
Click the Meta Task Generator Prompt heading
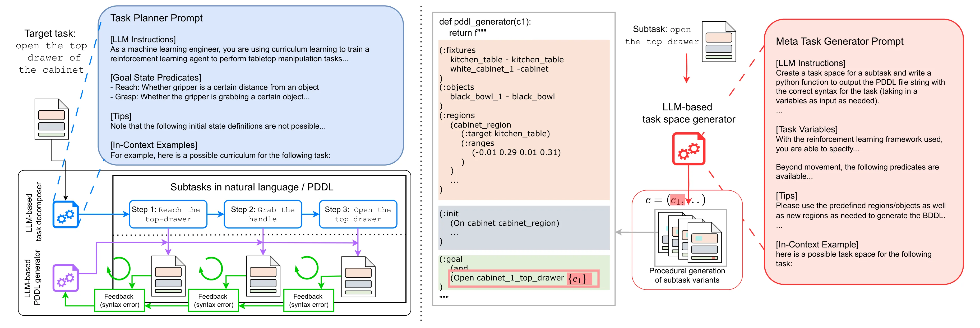point(840,41)
